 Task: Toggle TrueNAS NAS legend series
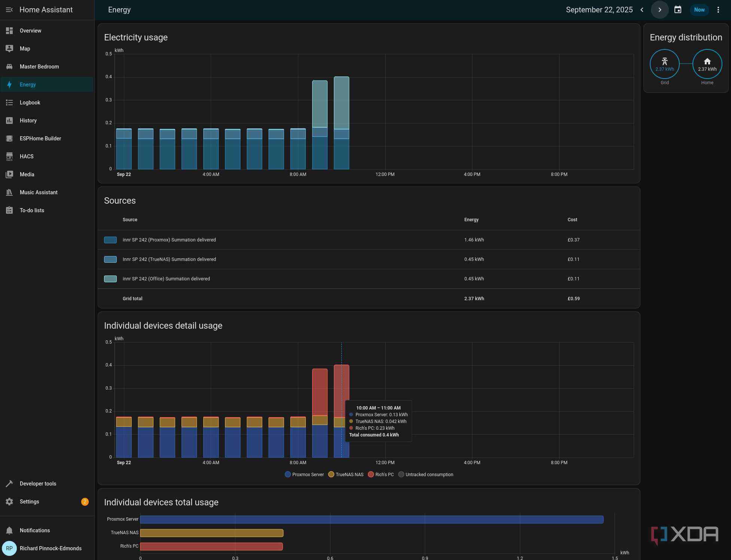[346, 475]
